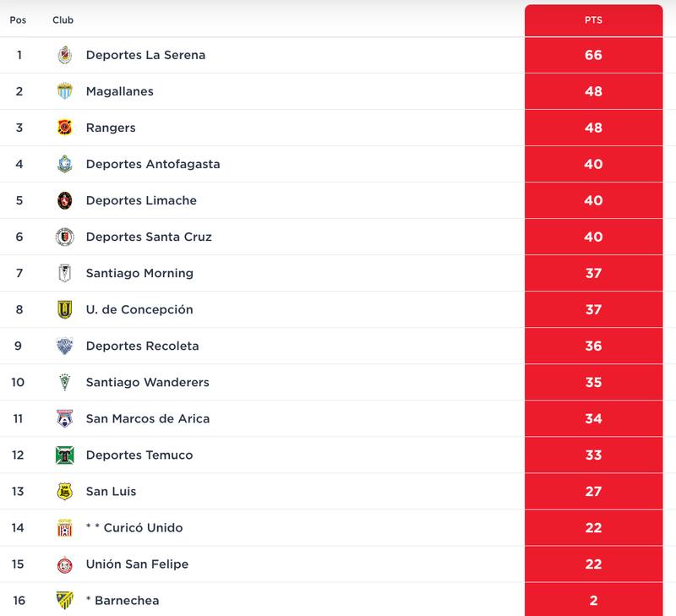676x616 pixels.
Task: Open the Deportes Santa Cruz team link
Action: (x=149, y=237)
